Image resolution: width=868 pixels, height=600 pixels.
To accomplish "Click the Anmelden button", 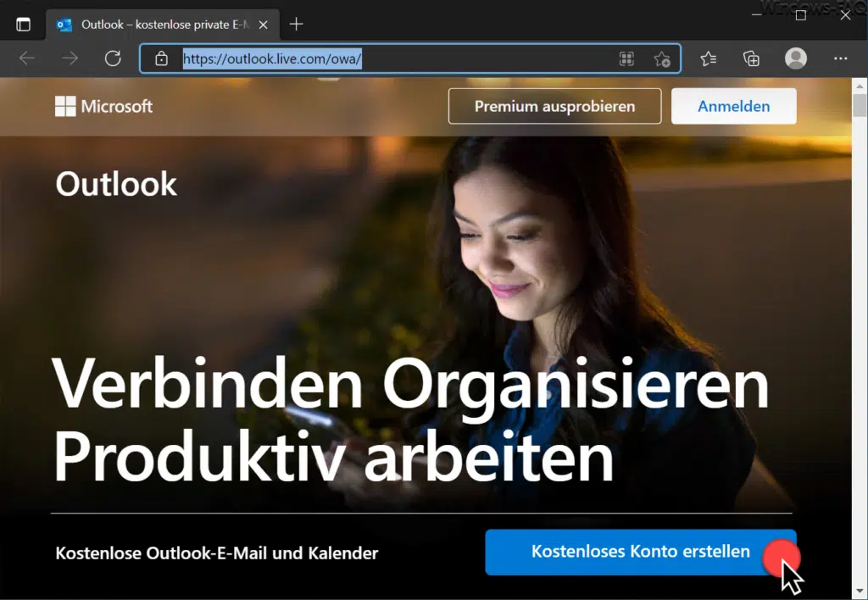I will [x=733, y=106].
